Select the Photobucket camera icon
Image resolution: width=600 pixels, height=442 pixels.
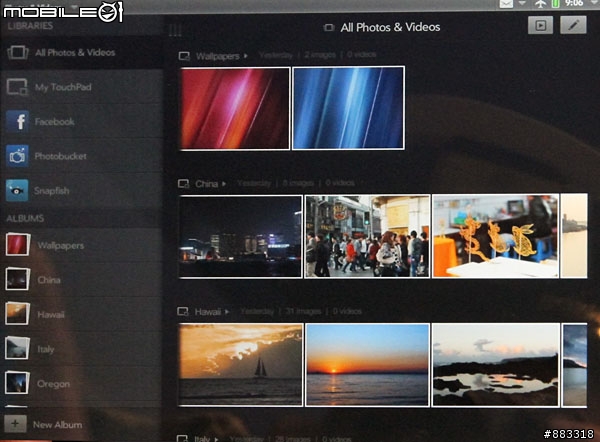(x=17, y=156)
